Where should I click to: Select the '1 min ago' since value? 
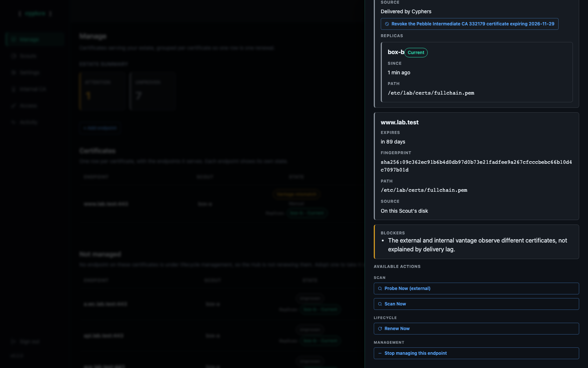click(399, 72)
